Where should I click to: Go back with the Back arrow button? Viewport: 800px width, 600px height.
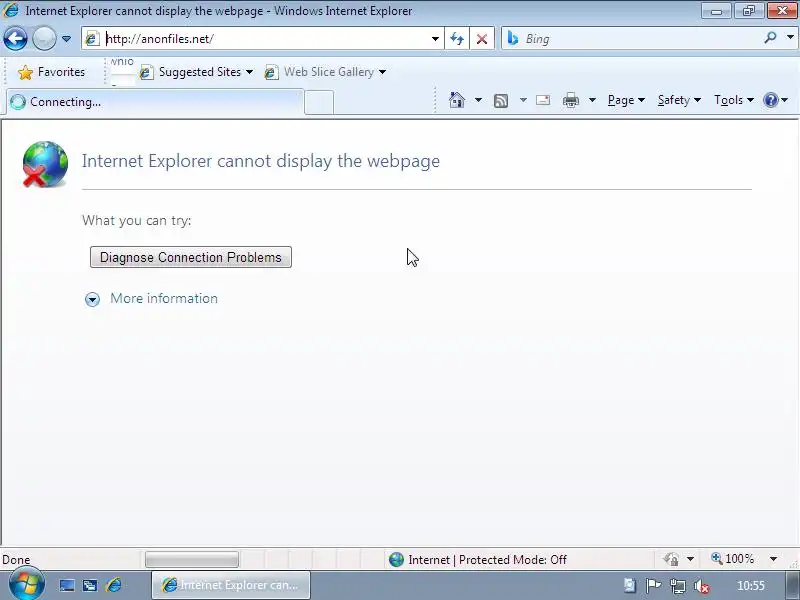click(x=15, y=39)
